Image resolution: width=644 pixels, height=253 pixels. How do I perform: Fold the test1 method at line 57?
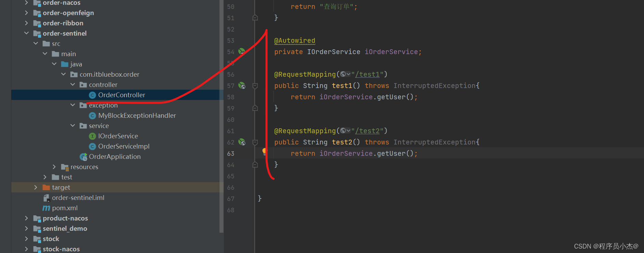point(255,86)
